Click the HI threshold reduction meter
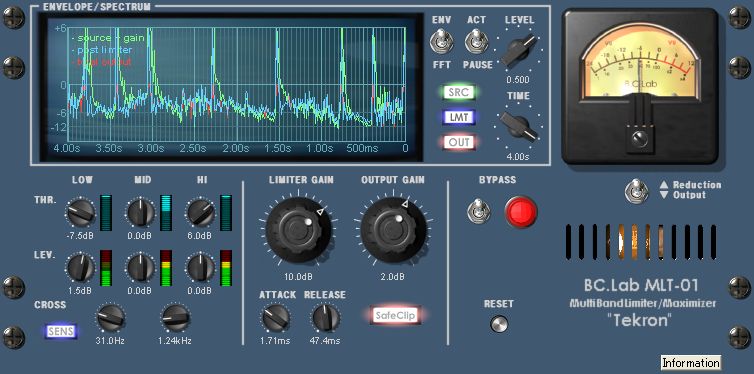754x374 pixels. [226, 213]
